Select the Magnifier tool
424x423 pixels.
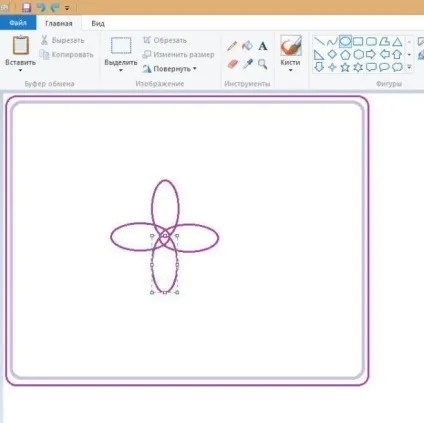[x=263, y=64]
